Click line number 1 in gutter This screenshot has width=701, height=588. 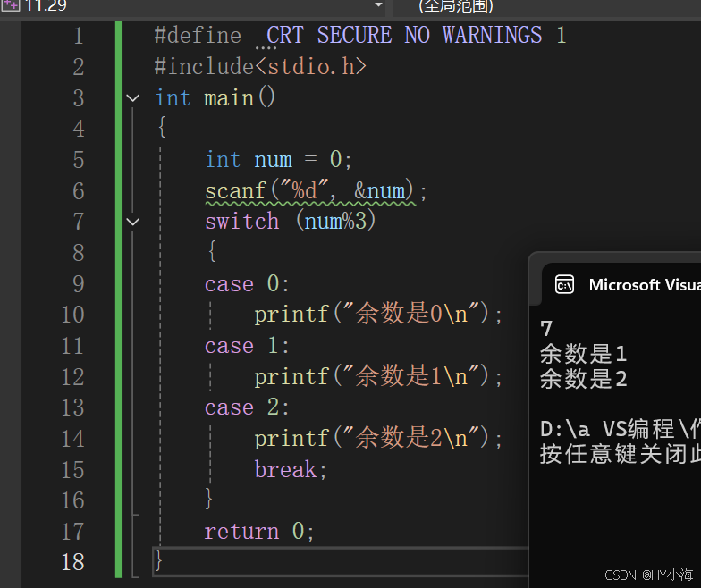[x=79, y=36]
